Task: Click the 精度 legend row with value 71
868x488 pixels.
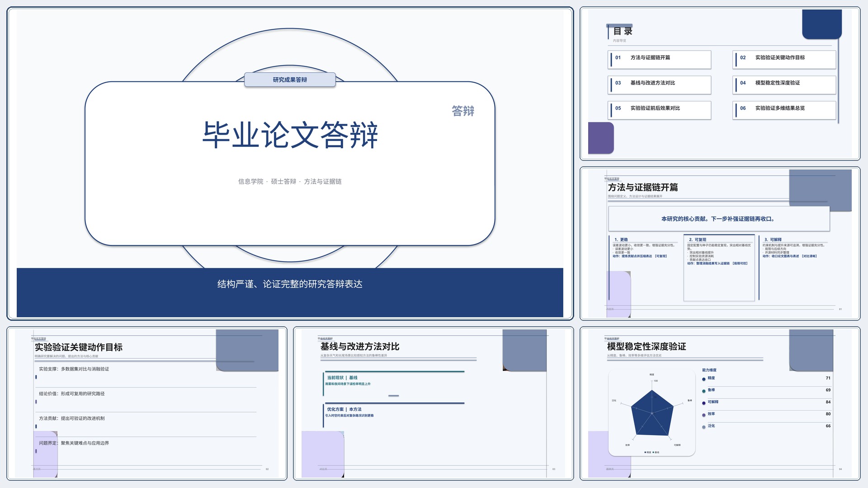Action: (766, 378)
